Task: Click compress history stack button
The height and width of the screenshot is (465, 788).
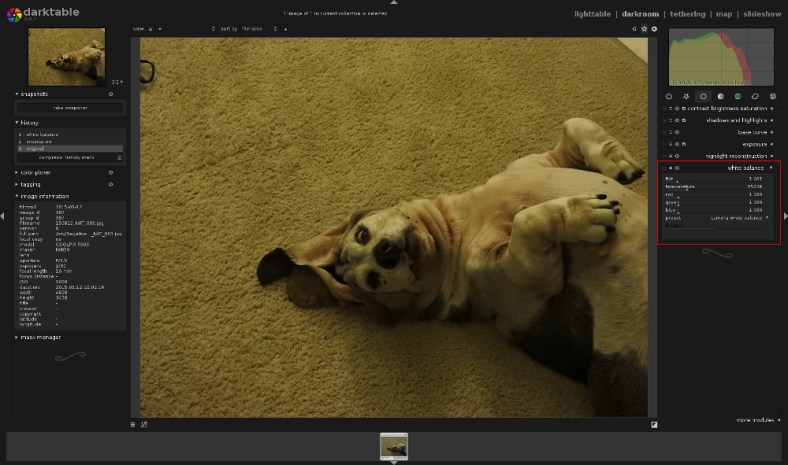Action: pyautogui.click(x=66, y=157)
